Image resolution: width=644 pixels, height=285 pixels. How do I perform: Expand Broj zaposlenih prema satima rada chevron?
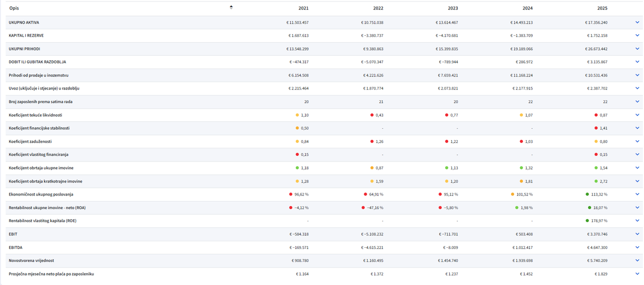pyautogui.click(x=637, y=102)
